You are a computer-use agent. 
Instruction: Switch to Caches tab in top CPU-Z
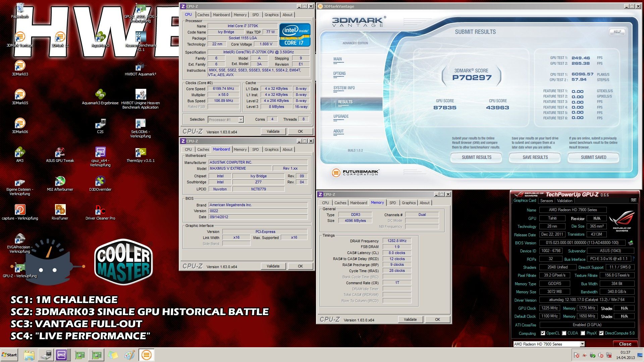203,15
